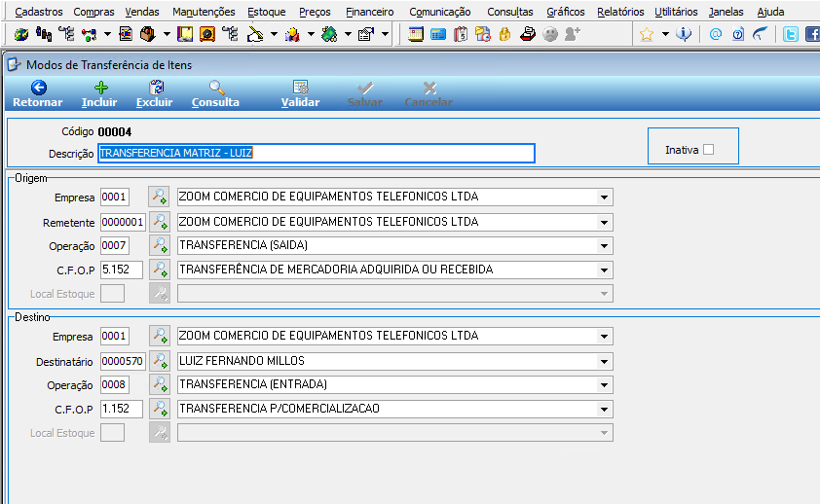Screen dimensions: 820x504
Task: Click the Consulta button
Action: pyautogui.click(x=215, y=94)
